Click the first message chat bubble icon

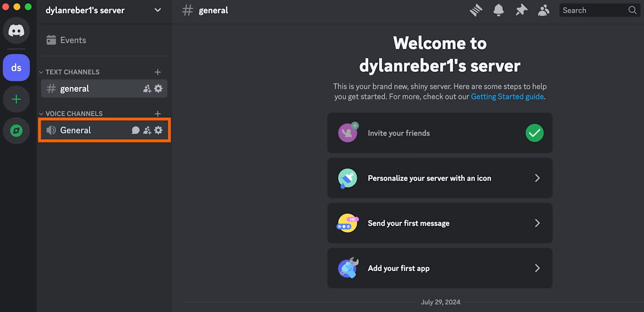pos(347,223)
